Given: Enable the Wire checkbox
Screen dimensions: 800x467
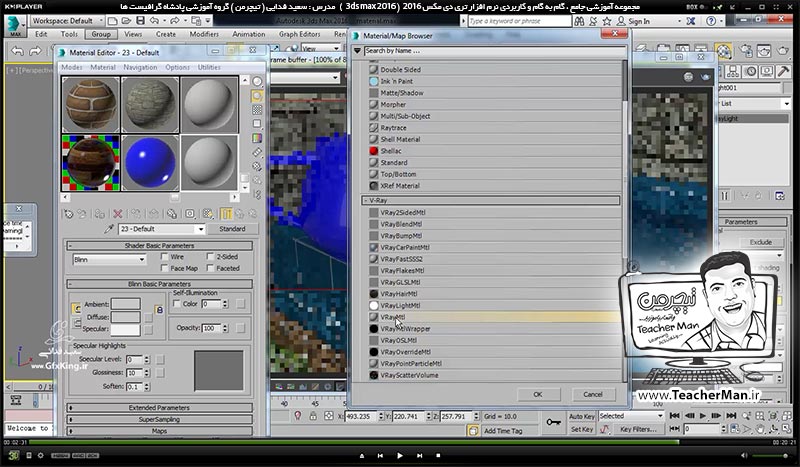Looking at the screenshot, I should coord(164,256).
